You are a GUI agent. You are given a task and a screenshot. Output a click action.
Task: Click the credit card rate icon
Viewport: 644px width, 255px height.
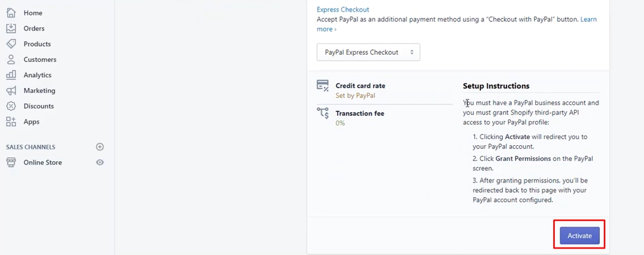pos(323,86)
